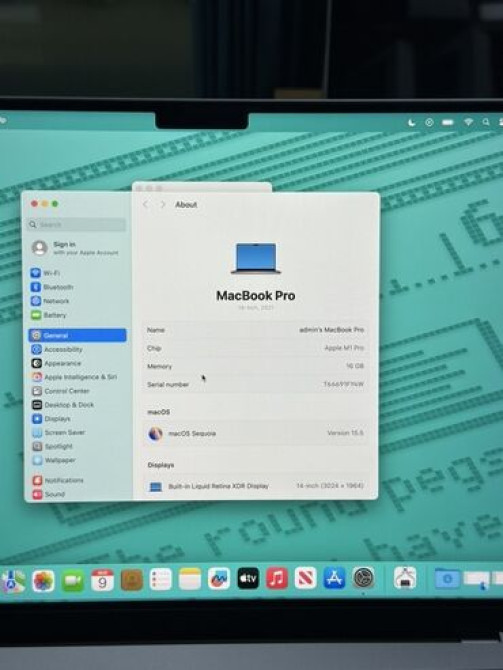Go back with the toolbar arrow
The width and height of the screenshot is (503, 670).
pyautogui.click(x=145, y=205)
